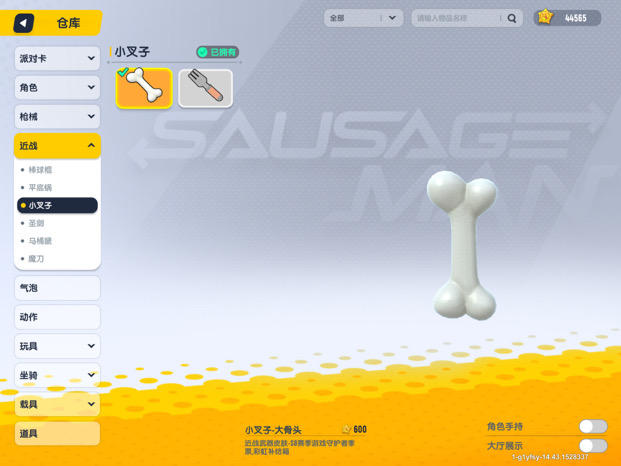Toggle the 角色手持 switch
The image size is (621, 466).
click(x=593, y=426)
